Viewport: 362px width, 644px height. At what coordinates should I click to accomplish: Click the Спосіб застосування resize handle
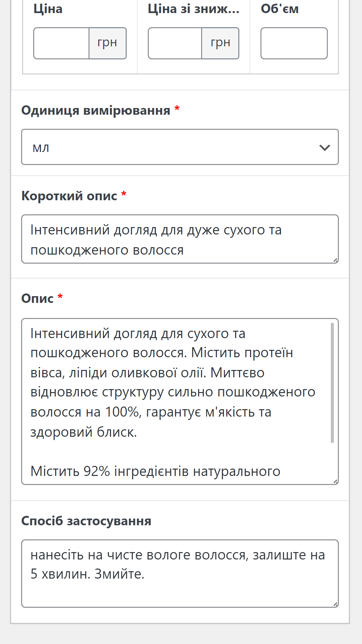point(335,604)
